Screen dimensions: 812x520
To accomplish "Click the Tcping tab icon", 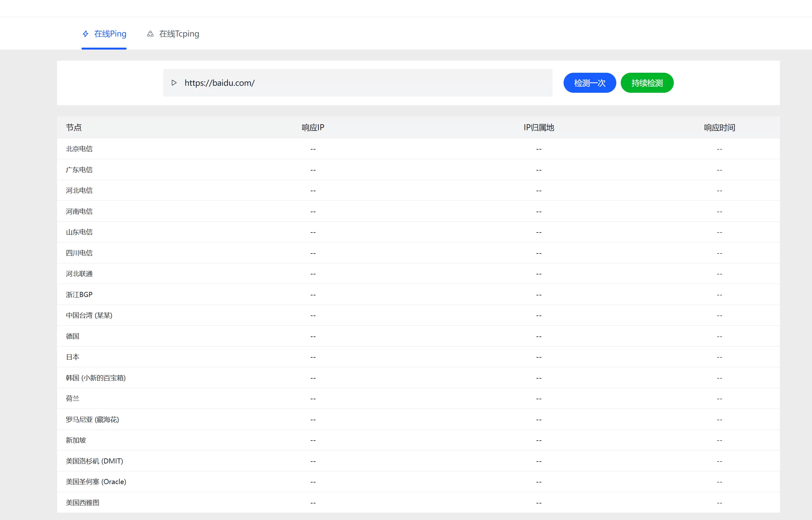I will tap(150, 34).
